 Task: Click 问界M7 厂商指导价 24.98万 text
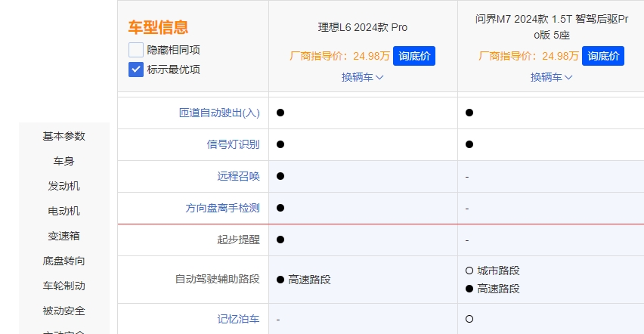pyautogui.click(x=528, y=56)
